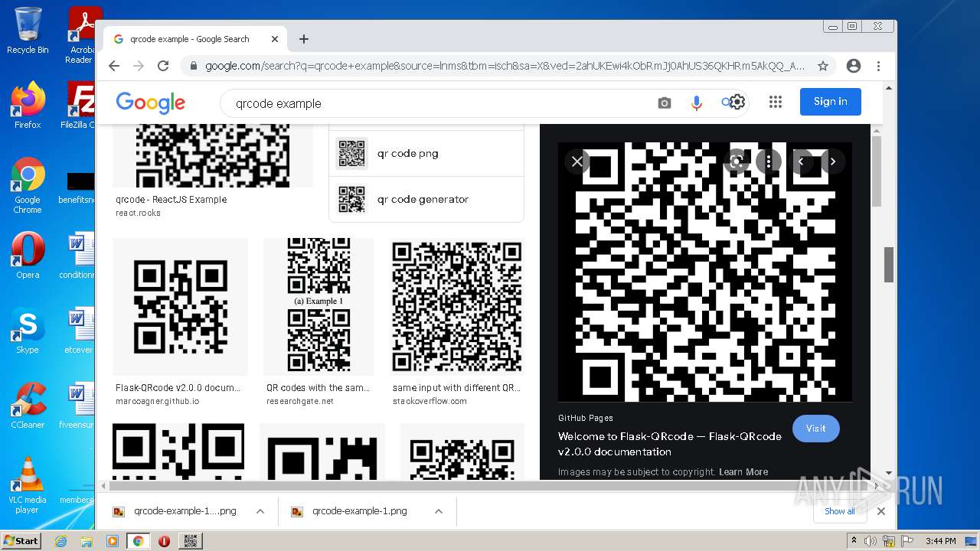Screen dimensions: 980x551
Task: Select qr code generator suggestion
Action: [426, 199]
